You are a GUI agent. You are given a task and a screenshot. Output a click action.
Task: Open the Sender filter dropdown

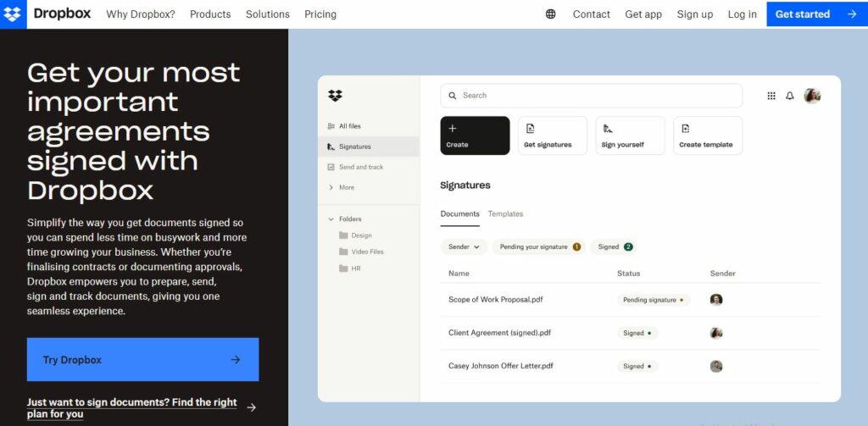(x=464, y=246)
